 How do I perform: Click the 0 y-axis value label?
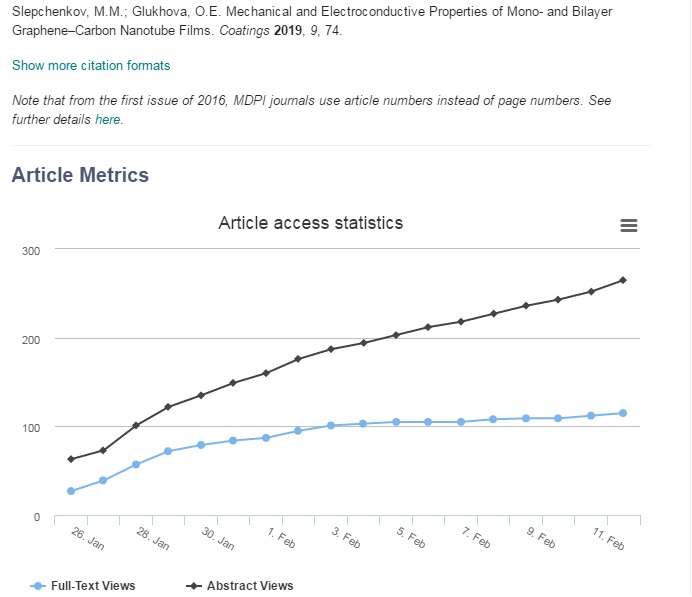(36, 517)
